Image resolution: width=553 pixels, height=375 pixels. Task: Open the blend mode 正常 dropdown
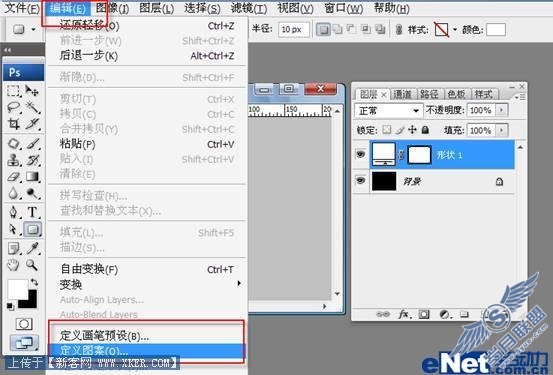[388, 111]
